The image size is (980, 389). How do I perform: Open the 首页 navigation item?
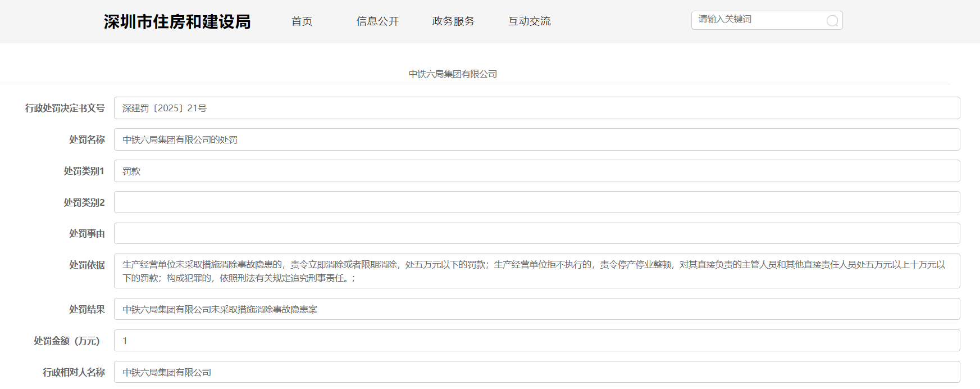pyautogui.click(x=302, y=21)
